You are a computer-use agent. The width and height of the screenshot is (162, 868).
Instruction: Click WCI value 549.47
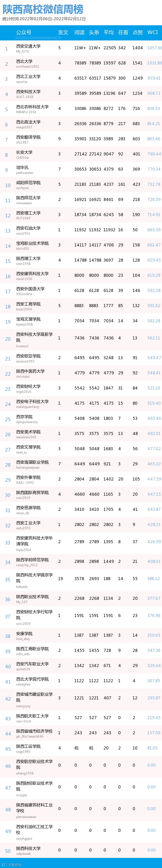pos(154,358)
